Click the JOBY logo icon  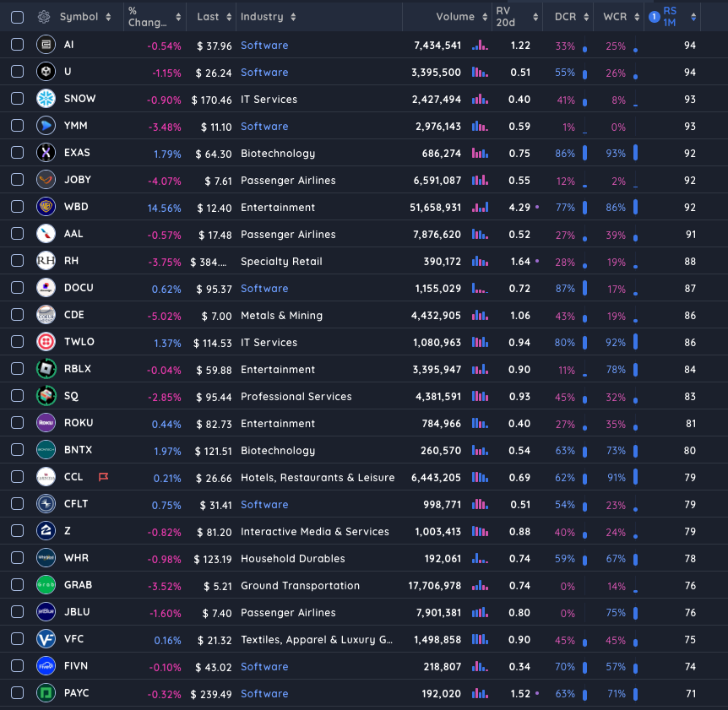(46, 180)
